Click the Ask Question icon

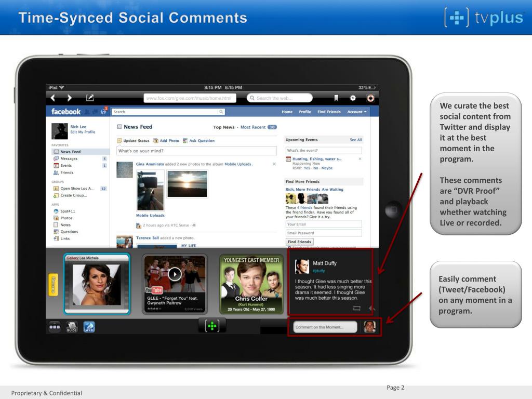185,140
